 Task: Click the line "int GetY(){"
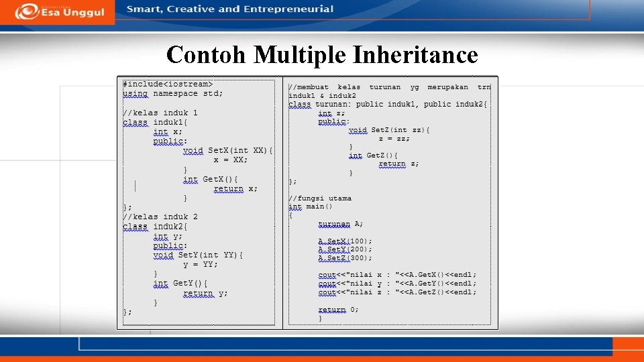[x=180, y=284]
